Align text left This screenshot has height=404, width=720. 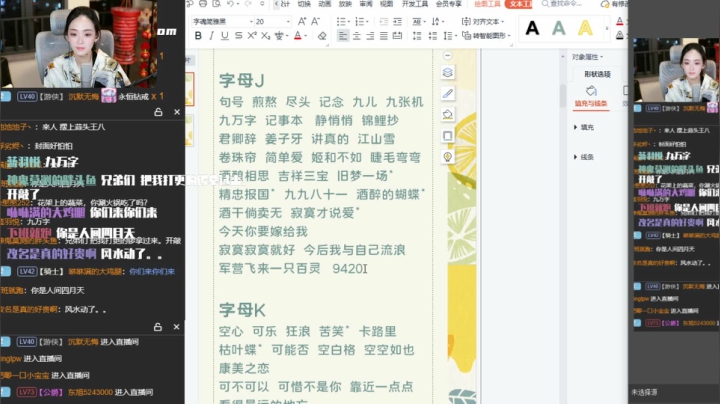(x=343, y=36)
